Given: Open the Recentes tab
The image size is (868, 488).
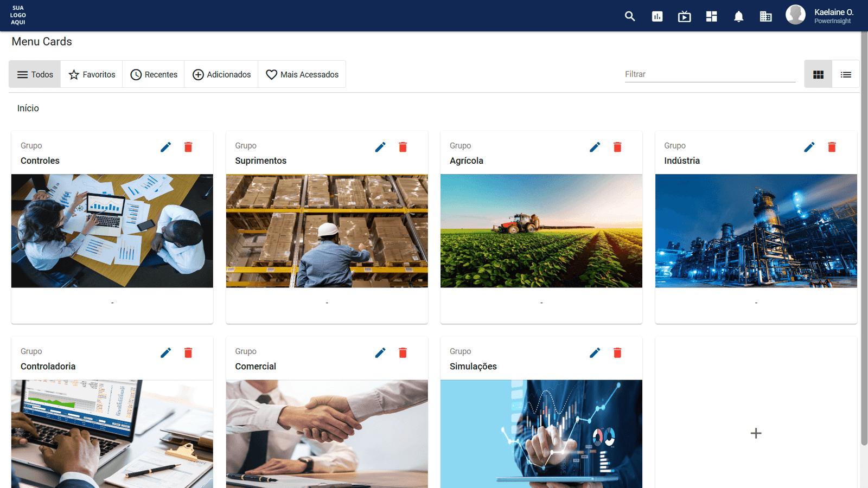Looking at the screenshot, I should coord(154,74).
